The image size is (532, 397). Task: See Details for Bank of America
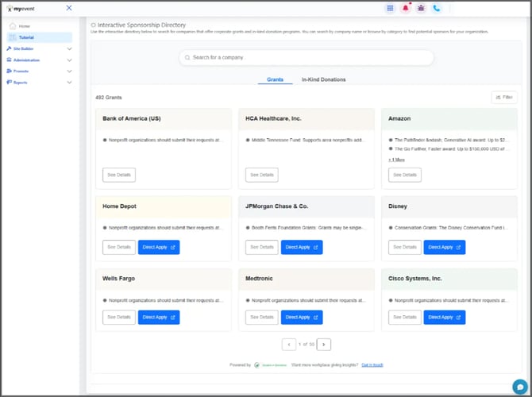[x=119, y=175]
